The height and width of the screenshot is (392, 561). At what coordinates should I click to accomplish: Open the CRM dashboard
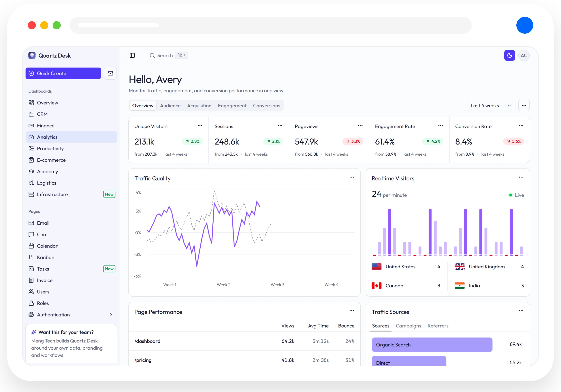[x=71, y=114]
